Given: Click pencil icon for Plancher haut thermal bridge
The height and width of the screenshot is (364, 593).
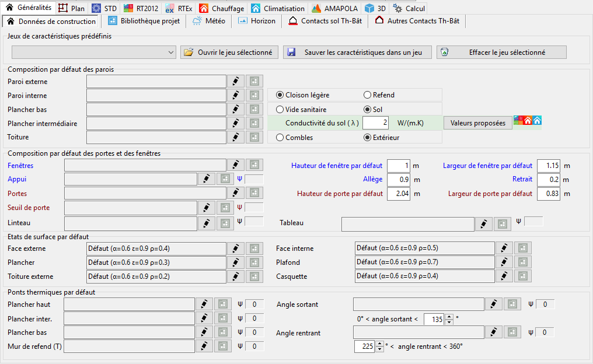Looking at the screenshot, I should click(x=203, y=304).
